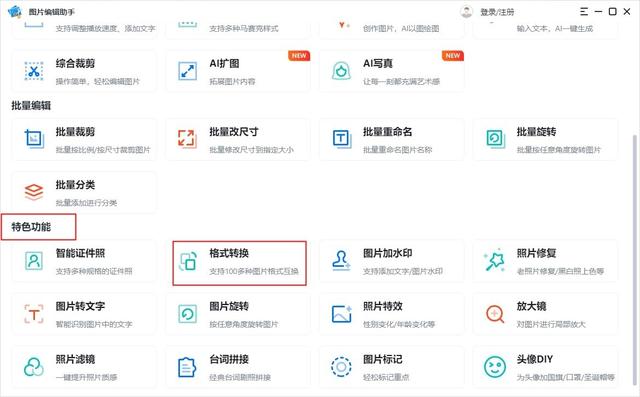Viewport: 640px width, 397px height.
Task: Open the 照片修复 magic wand icon
Action: point(495,261)
